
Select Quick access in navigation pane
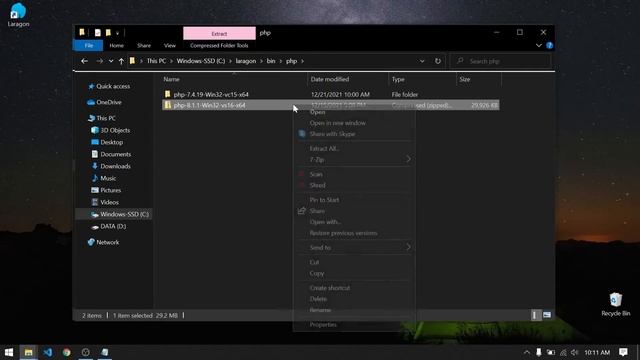(109, 86)
